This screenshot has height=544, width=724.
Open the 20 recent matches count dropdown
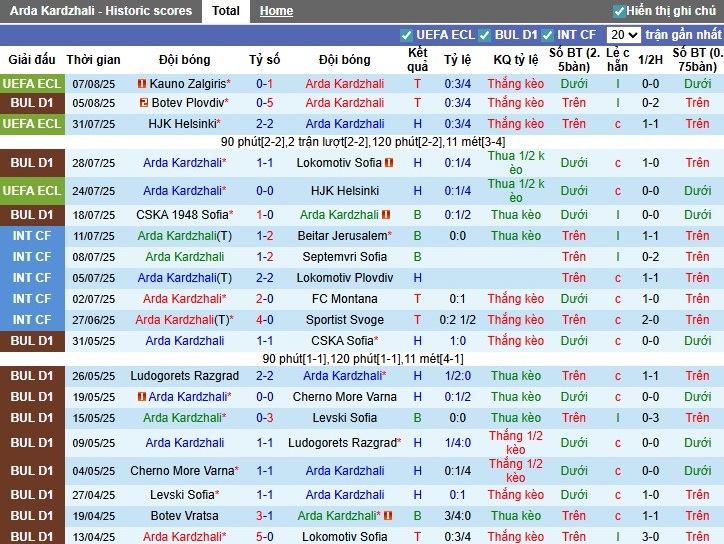click(x=623, y=35)
